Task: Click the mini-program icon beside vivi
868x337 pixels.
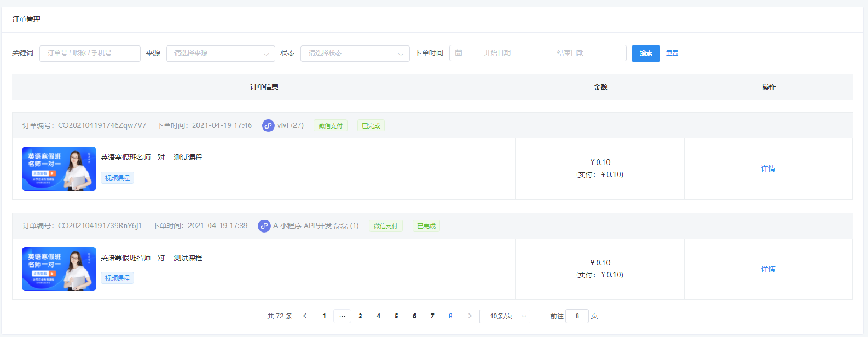Action: [x=268, y=126]
